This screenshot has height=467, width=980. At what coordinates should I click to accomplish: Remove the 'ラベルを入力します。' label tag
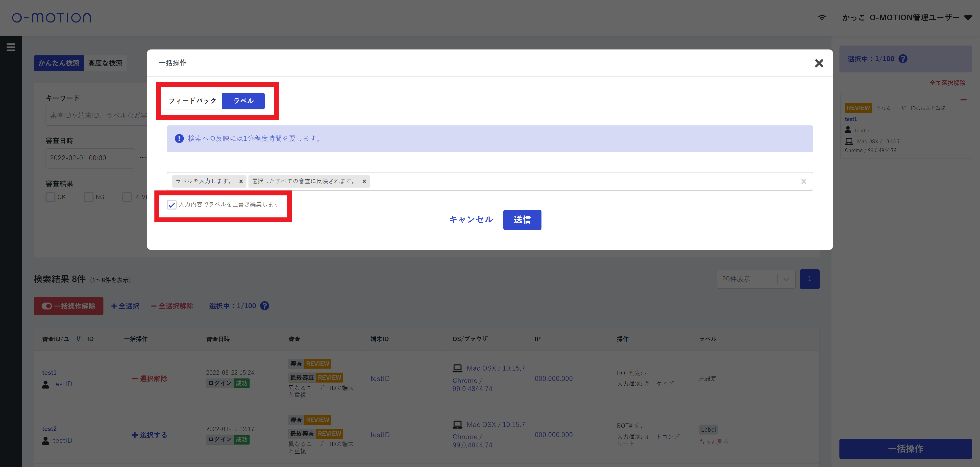click(241, 181)
